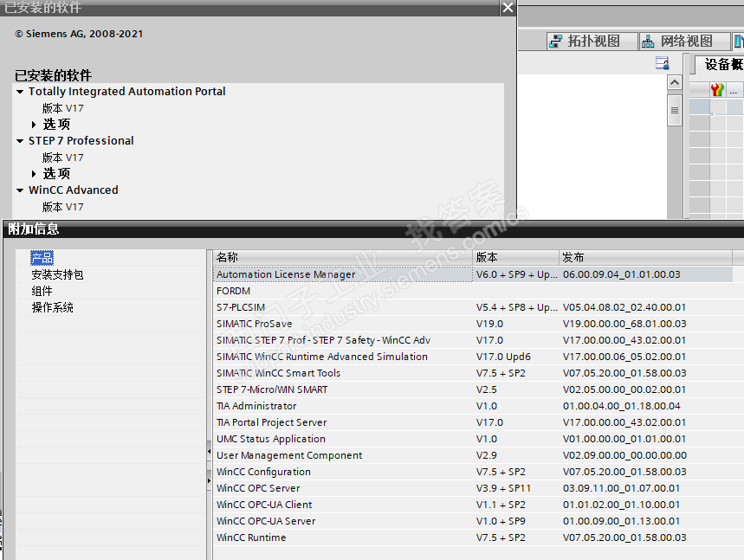The image size is (744, 560).
Task: Sort by 名称 column header
Action: (x=343, y=257)
